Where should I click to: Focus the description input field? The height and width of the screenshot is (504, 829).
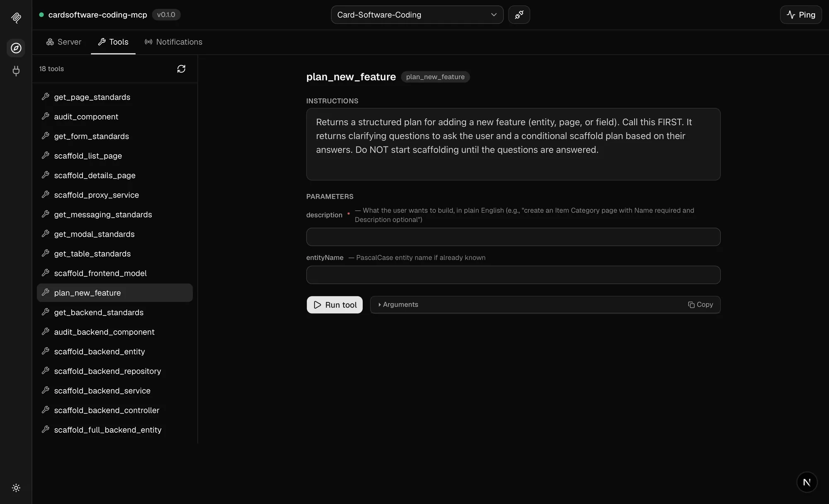point(513,237)
